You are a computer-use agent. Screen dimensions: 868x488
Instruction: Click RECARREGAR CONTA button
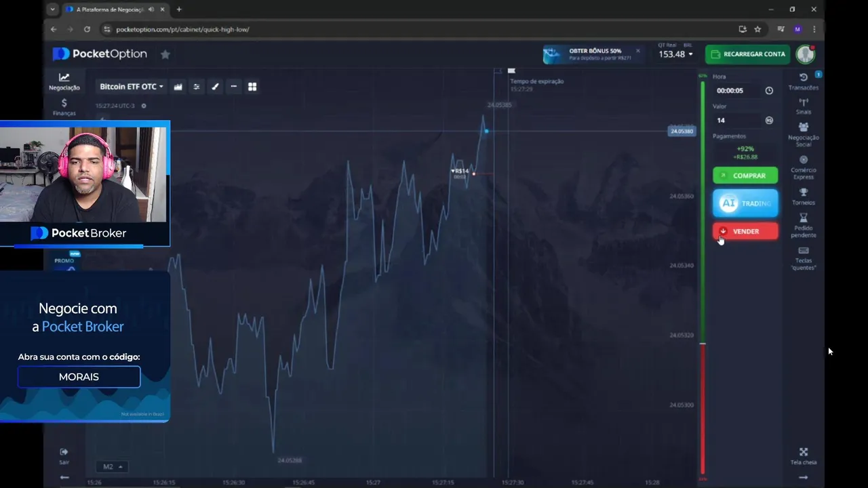pyautogui.click(x=747, y=54)
